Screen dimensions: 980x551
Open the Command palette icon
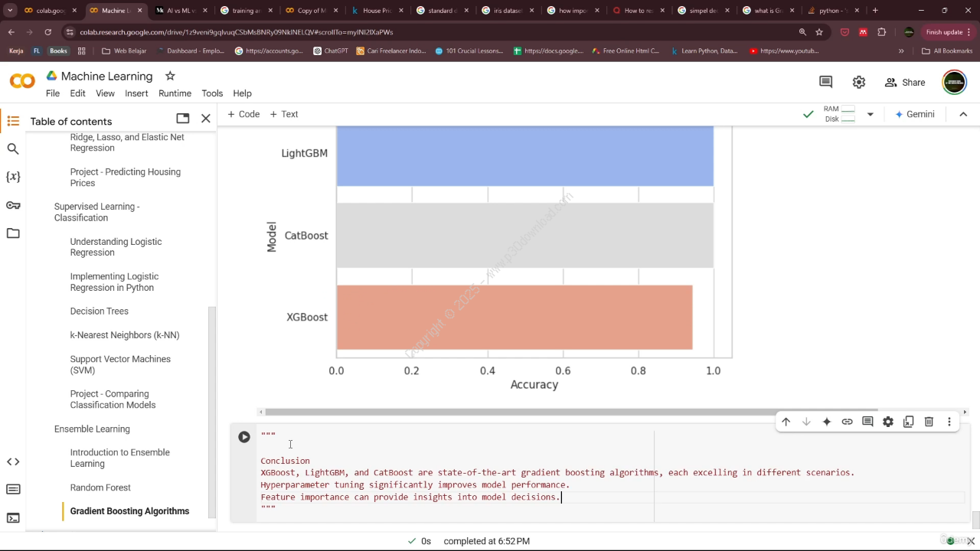pyautogui.click(x=13, y=490)
